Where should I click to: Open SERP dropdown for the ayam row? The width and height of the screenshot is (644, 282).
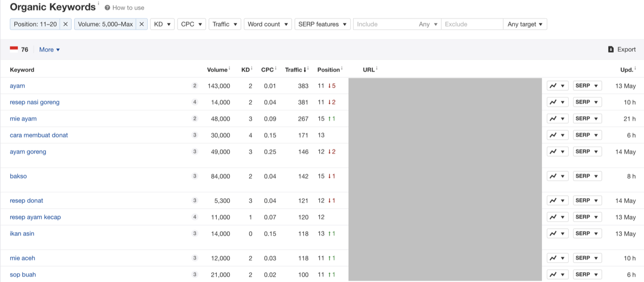pos(587,86)
